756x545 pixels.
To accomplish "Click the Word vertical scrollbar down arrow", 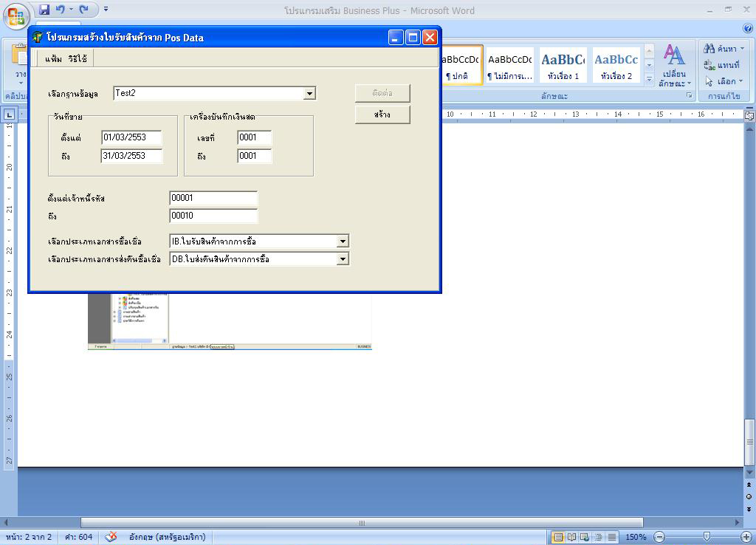I will click(x=749, y=472).
